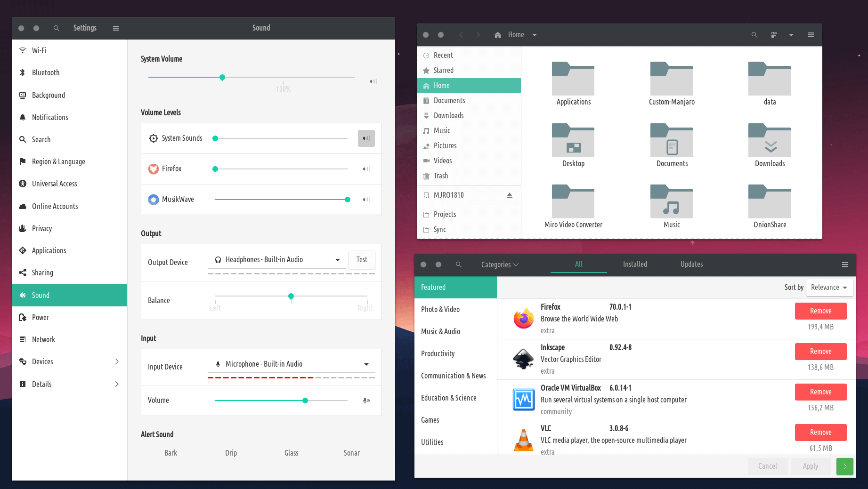Expand the Sort by Relevance dropdown
This screenshot has height=489, width=868.
point(829,288)
